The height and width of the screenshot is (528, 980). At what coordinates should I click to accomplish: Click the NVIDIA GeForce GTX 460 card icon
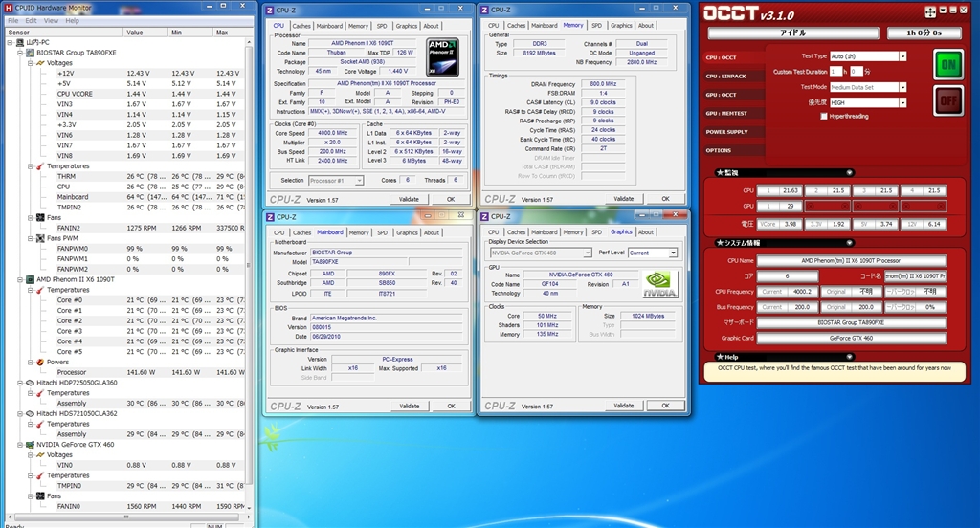pyautogui.click(x=30, y=444)
